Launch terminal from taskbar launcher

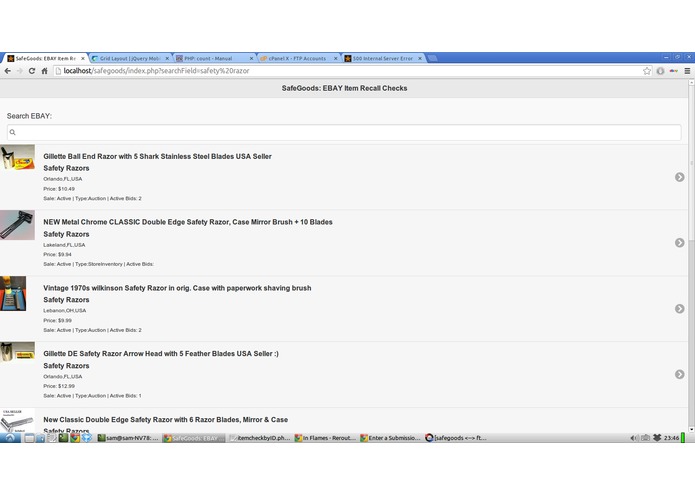click(63, 438)
